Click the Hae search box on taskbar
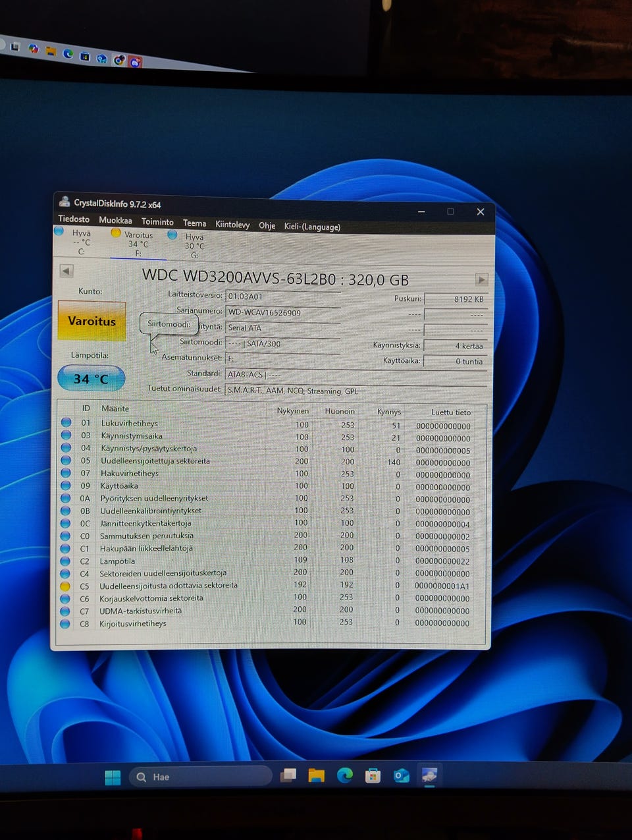 pyautogui.click(x=201, y=777)
